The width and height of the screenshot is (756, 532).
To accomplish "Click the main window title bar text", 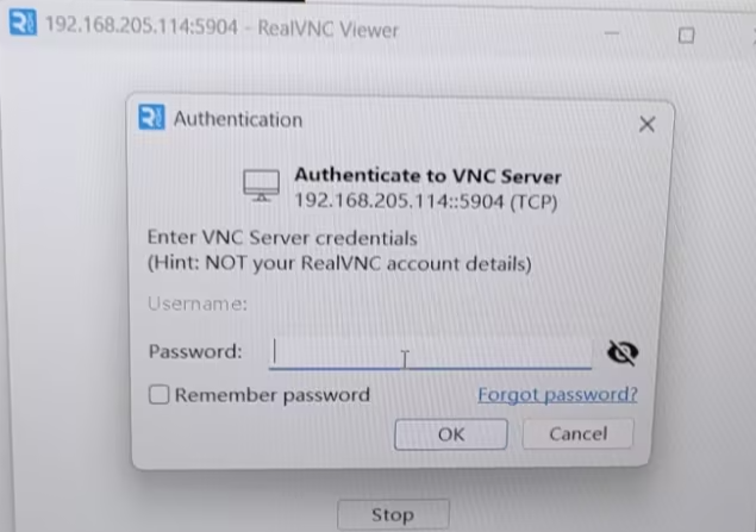I will point(222,28).
